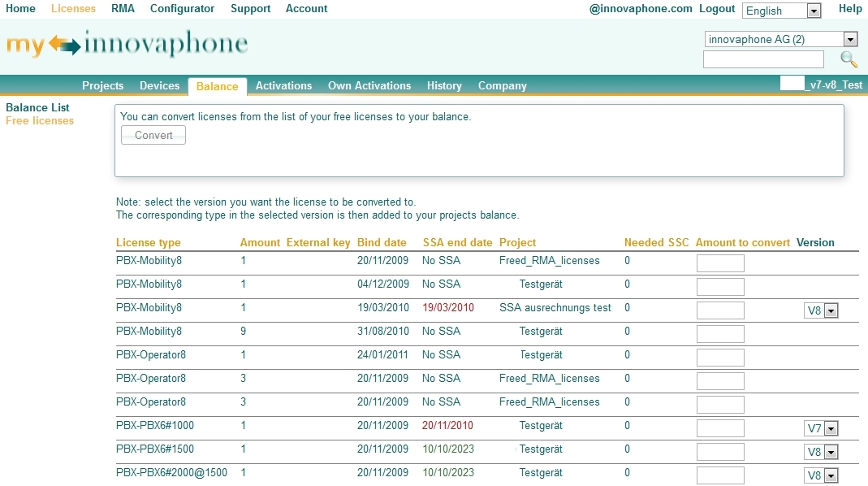Click the PBX-PBX6#1500 license type cell
The image size is (868, 486).
[155, 449]
